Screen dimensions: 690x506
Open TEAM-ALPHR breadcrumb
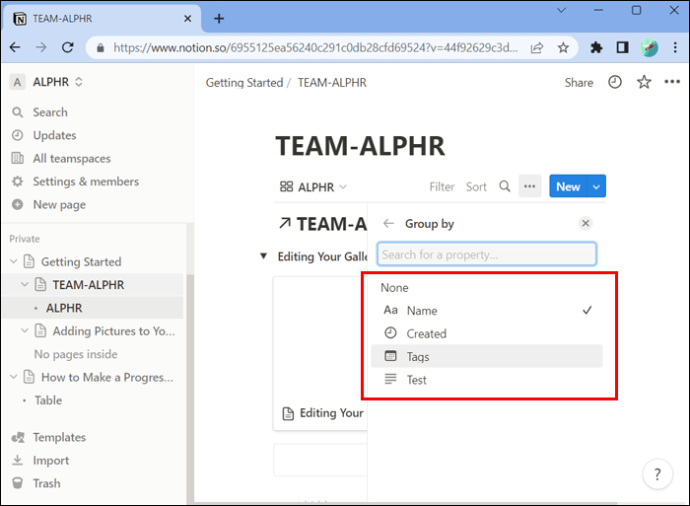click(x=332, y=83)
